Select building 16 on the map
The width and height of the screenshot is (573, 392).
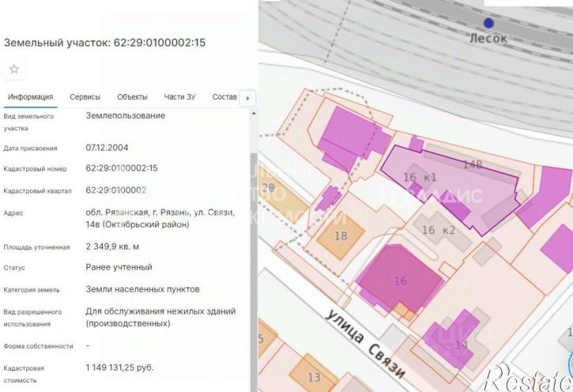(x=400, y=281)
